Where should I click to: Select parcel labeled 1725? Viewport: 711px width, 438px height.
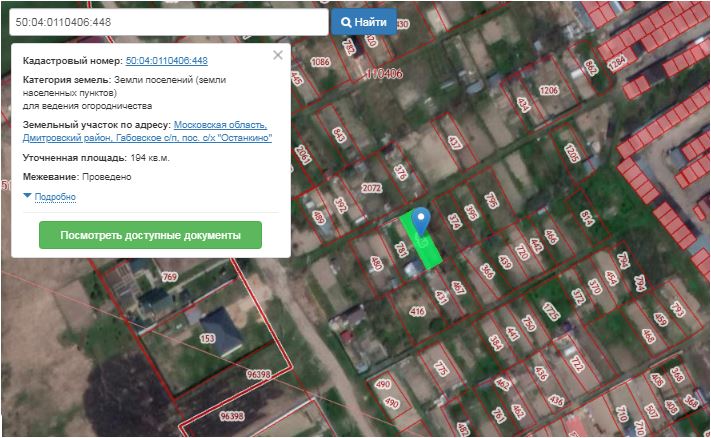tap(551, 311)
